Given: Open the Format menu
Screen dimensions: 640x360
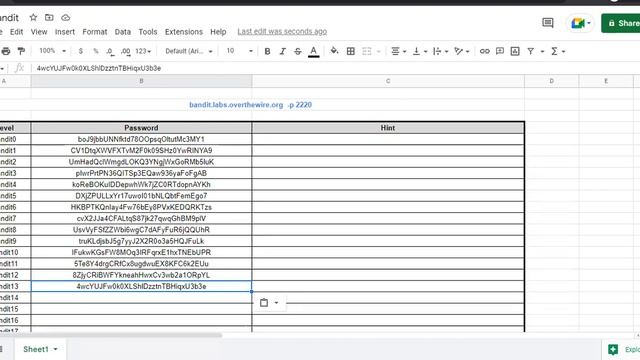Looking at the screenshot, I should pos(95,31).
